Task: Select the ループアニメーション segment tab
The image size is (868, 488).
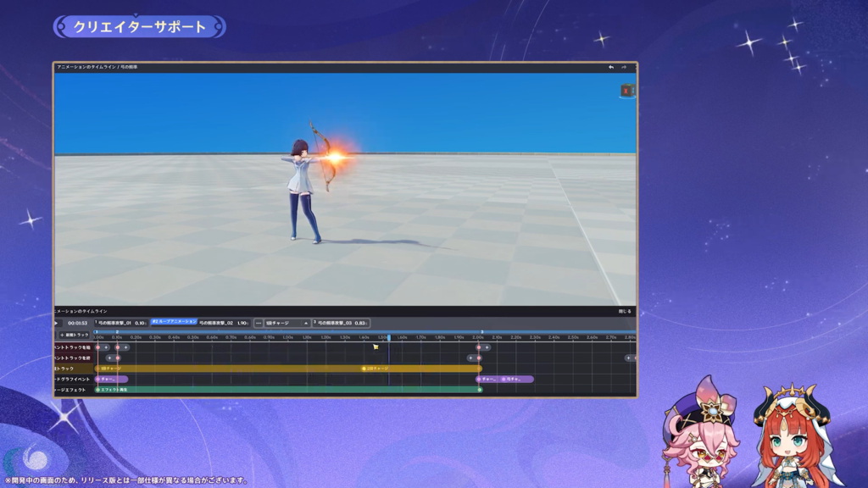Action: pyautogui.click(x=174, y=322)
